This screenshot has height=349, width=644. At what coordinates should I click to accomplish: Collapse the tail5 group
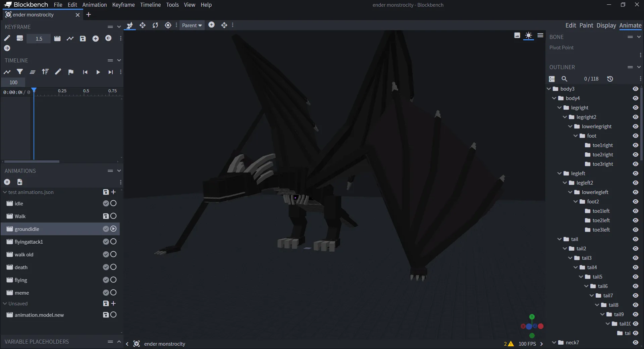[x=581, y=277]
